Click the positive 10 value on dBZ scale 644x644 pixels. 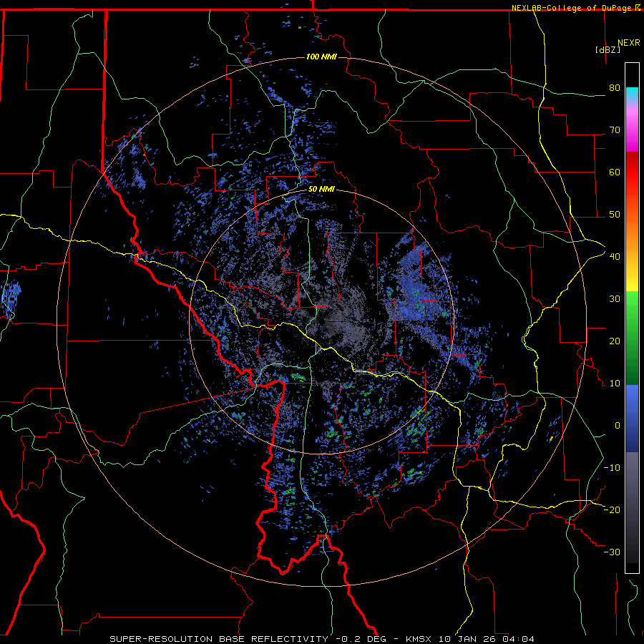point(615,384)
